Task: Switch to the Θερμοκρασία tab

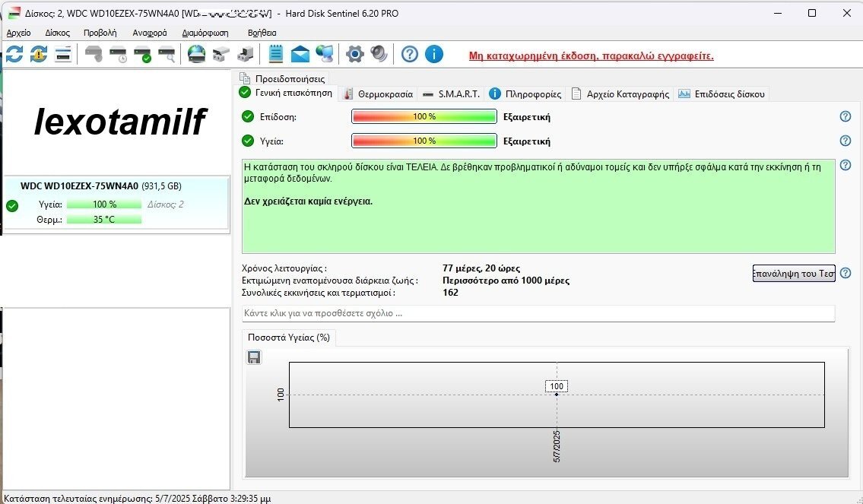Action: [x=378, y=94]
